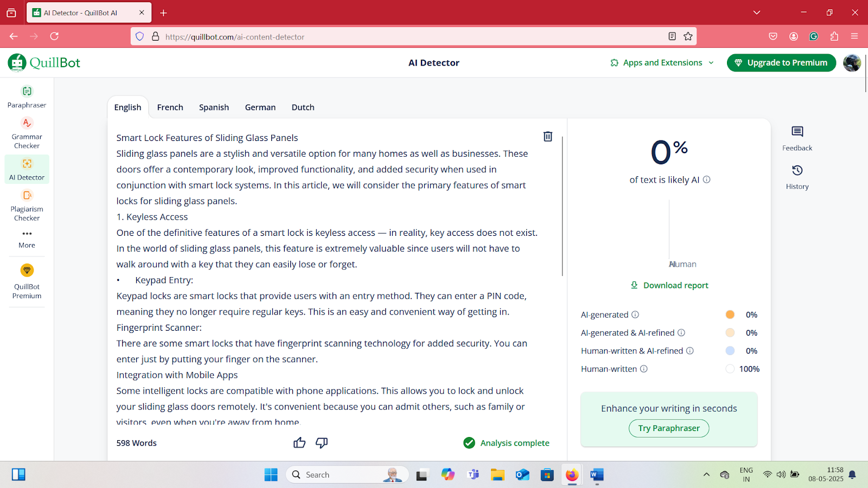Screen dimensions: 868x488
Task: Reload the current page
Action: tap(54, 36)
